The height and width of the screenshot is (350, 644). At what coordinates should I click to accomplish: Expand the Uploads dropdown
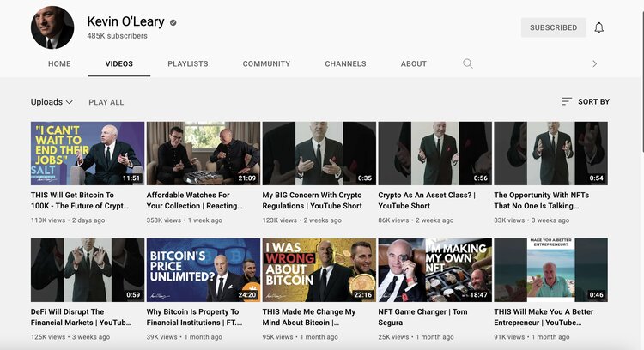pyautogui.click(x=52, y=102)
